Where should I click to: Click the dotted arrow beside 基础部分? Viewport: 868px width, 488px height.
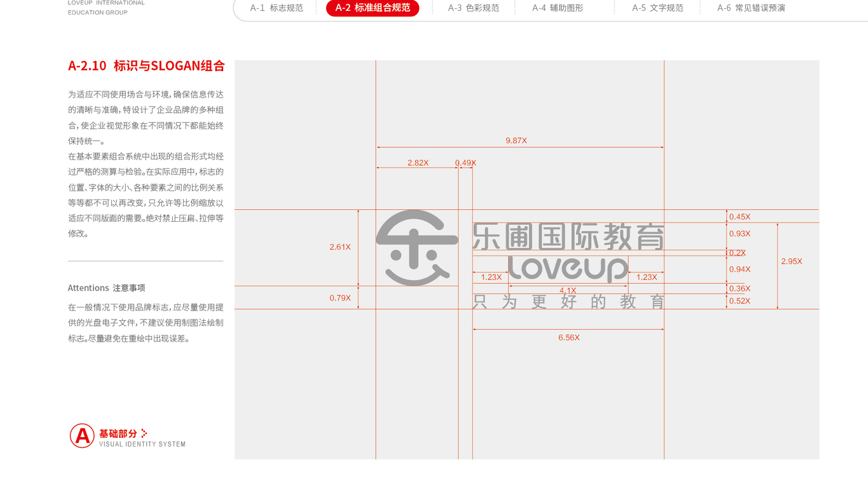[144, 433]
